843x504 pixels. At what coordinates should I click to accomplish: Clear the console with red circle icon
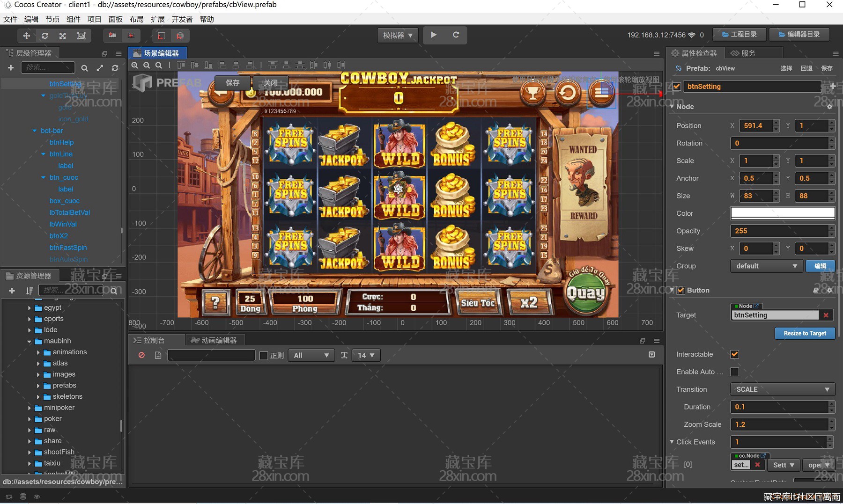pyautogui.click(x=141, y=355)
